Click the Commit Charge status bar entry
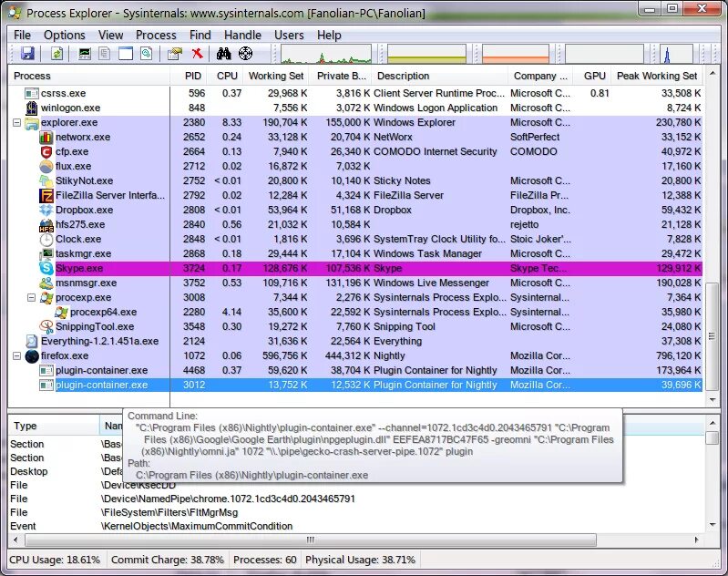Viewport: 728px width, 576px height. point(167,560)
